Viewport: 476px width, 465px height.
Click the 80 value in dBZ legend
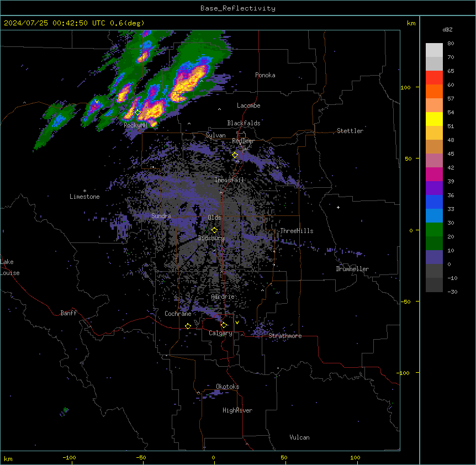pos(451,44)
